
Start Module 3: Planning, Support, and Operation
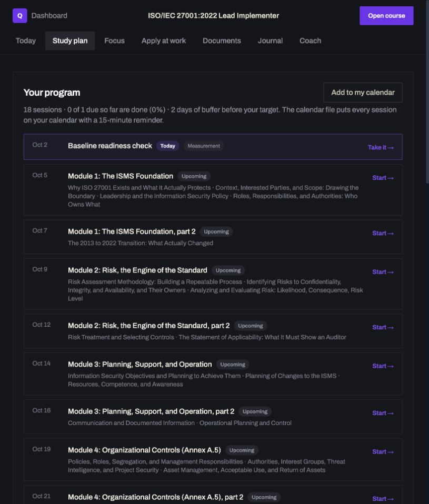pyautogui.click(x=383, y=366)
